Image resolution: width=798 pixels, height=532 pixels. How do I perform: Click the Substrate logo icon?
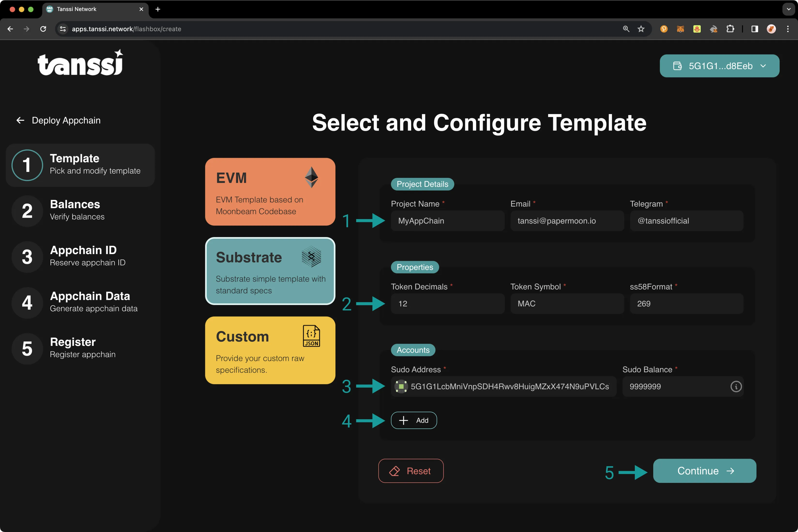click(x=311, y=257)
